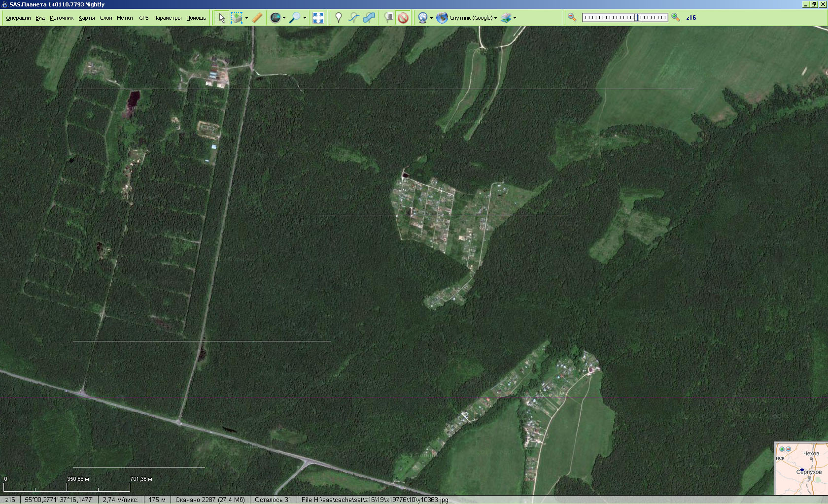
Task: Open the Операции menu
Action: (x=18, y=18)
